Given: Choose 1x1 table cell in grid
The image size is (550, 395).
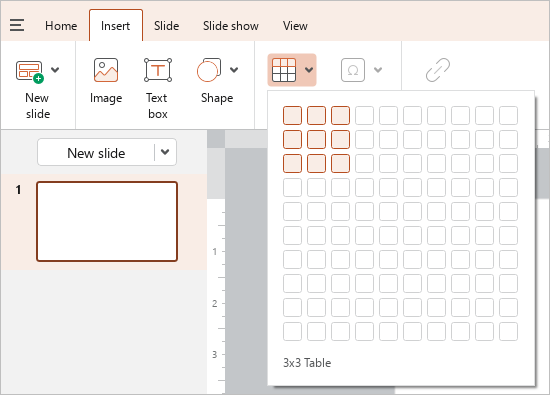Looking at the screenshot, I should click(x=292, y=115).
